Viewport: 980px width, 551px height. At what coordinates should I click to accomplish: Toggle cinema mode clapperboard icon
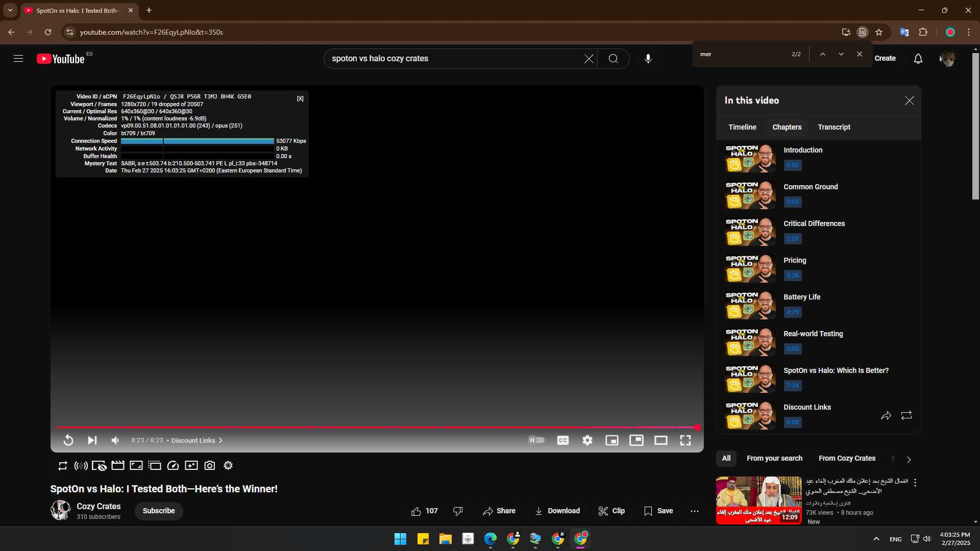(x=117, y=465)
